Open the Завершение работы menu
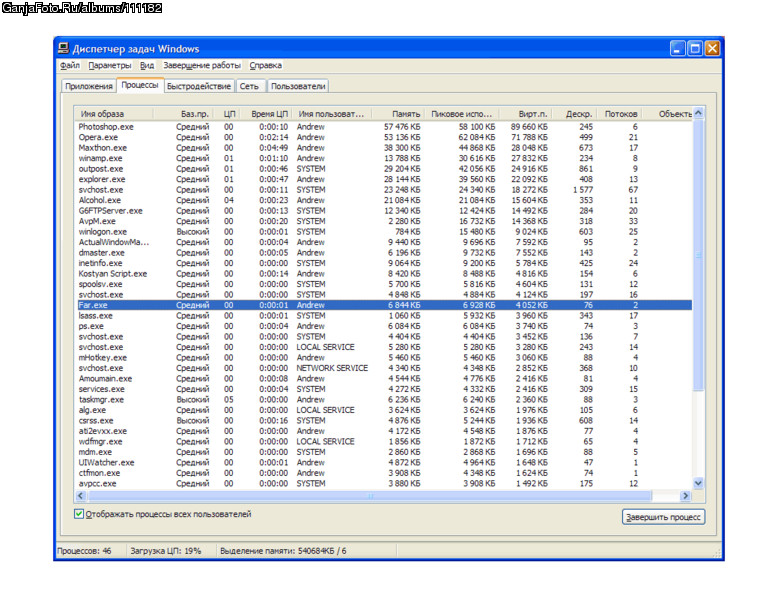This screenshot has width=778, height=598. [202, 65]
